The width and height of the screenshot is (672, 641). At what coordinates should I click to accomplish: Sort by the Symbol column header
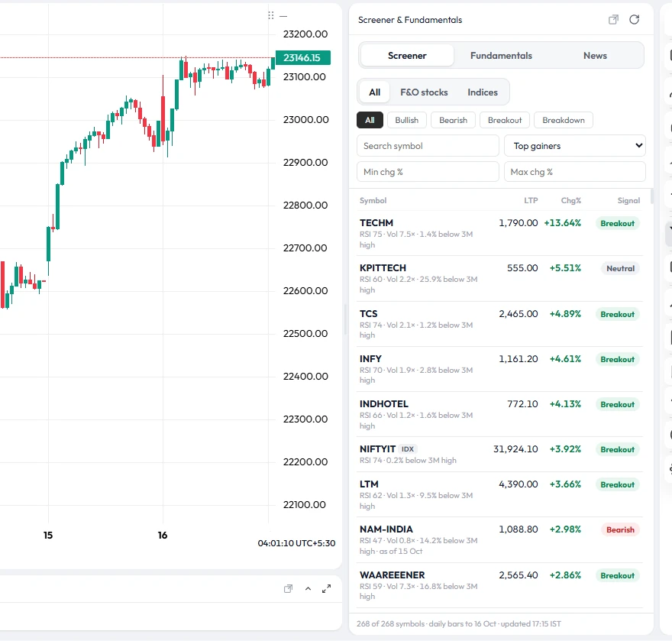click(x=373, y=201)
